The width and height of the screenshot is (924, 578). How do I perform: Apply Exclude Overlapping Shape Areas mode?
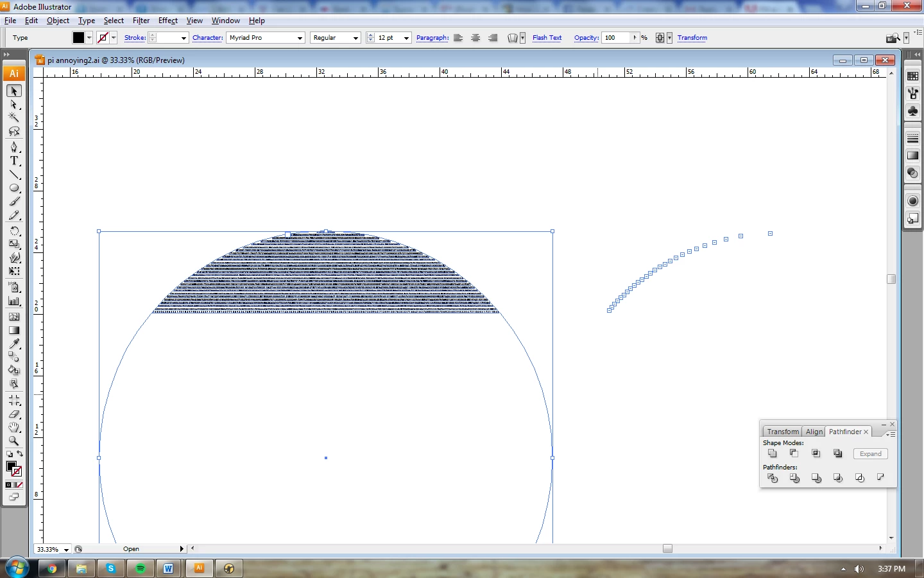838,453
